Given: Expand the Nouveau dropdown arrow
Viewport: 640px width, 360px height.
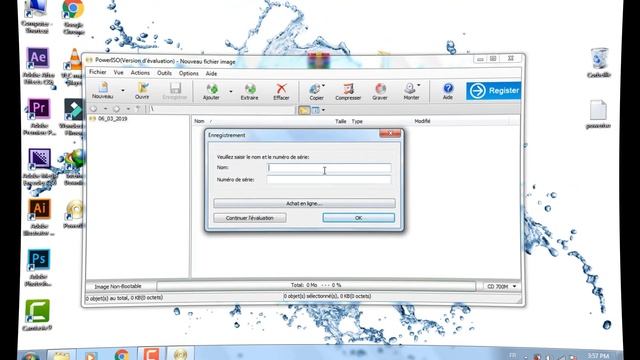Looking at the screenshot, I should tap(122, 91).
